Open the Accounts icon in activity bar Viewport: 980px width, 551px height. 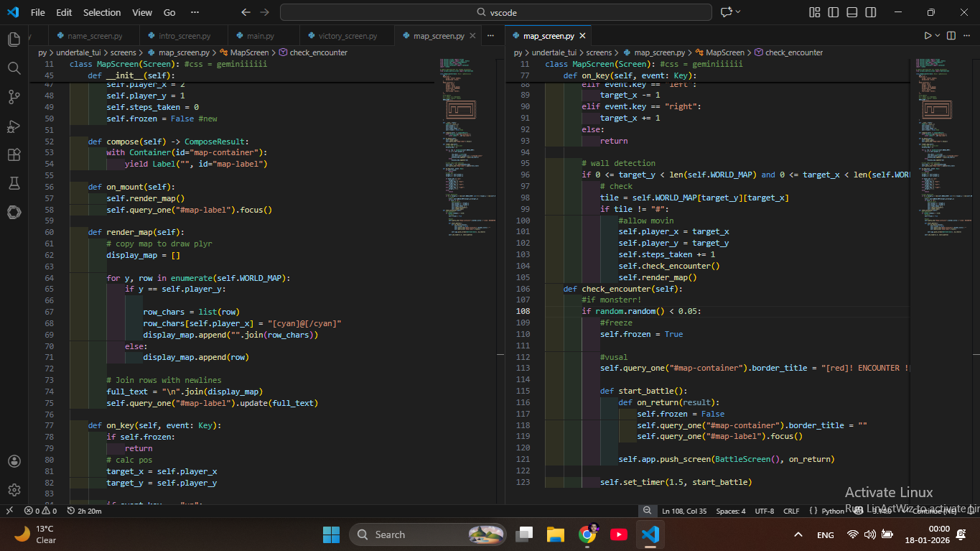point(14,461)
